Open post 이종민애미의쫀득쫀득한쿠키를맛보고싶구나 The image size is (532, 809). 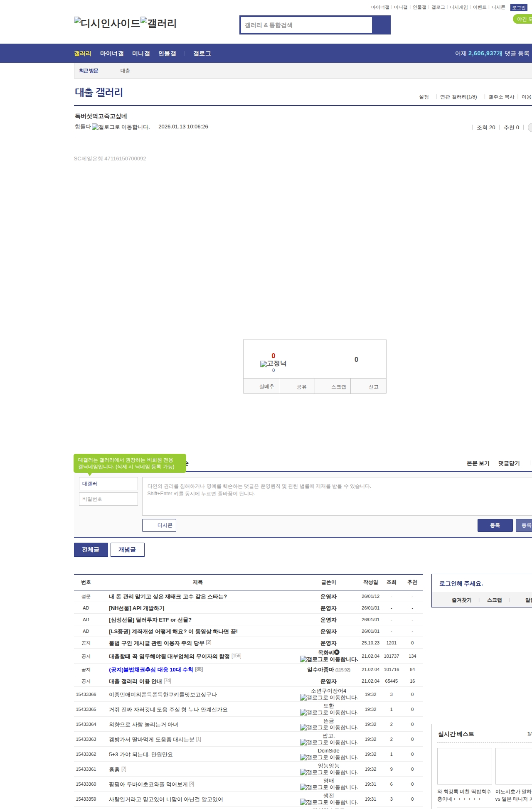coord(163,695)
